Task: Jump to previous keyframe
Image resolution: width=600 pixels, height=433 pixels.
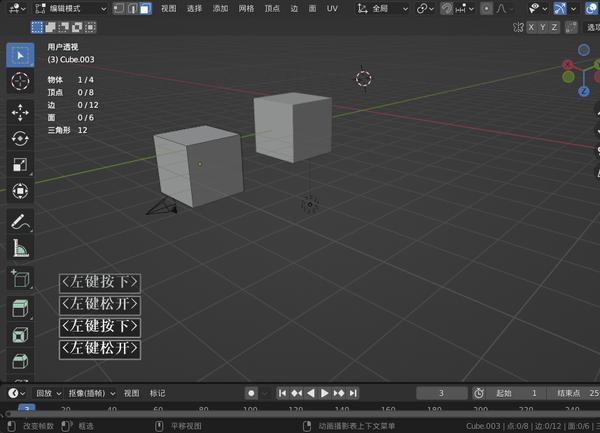Action: (297, 393)
